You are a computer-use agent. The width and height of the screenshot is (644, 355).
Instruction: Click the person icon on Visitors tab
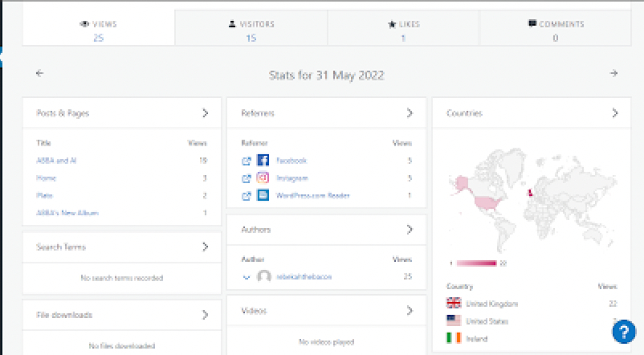click(232, 24)
